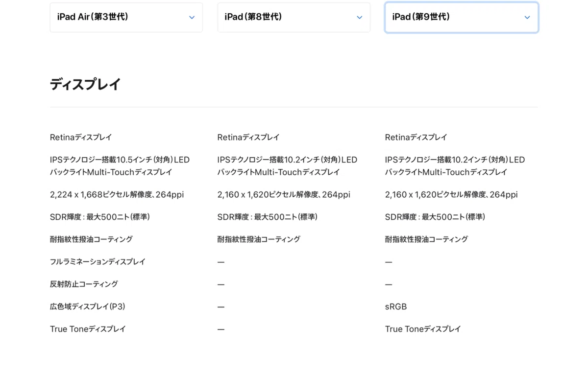Viewport: 588px width, 375px height.
Task: Click the 反射防止コーティング text
Action: 84,284
